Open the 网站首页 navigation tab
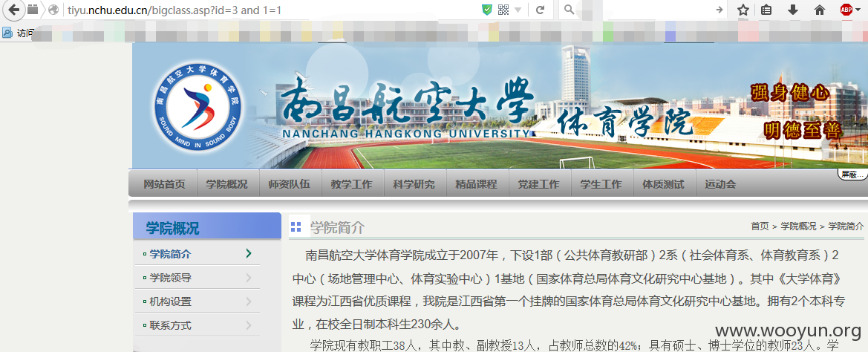 coord(164,184)
